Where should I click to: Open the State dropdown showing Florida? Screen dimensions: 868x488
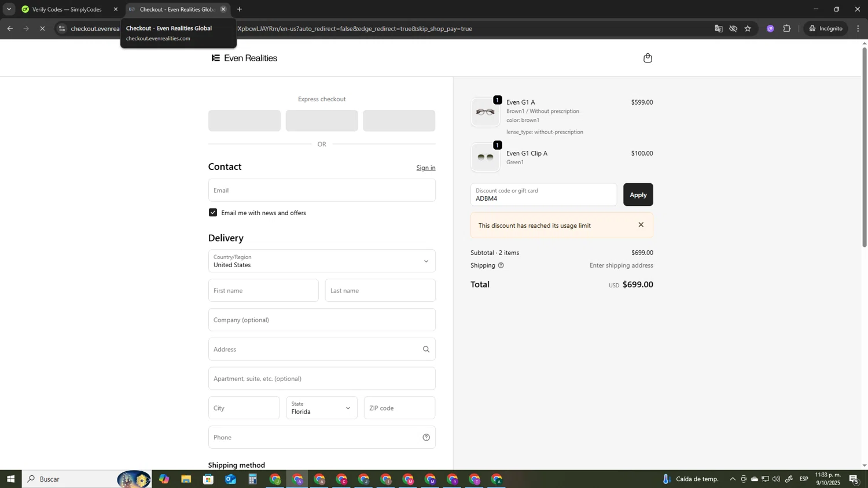322,408
